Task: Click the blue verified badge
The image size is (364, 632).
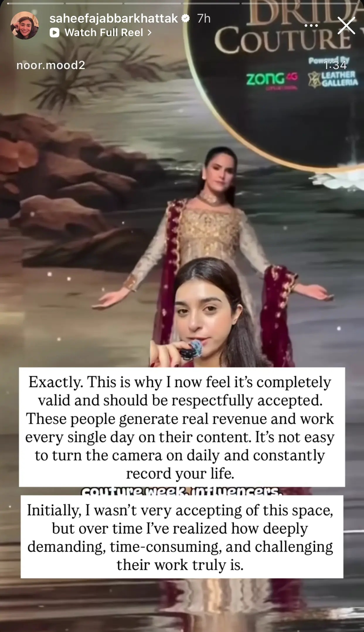Action: tap(186, 18)
